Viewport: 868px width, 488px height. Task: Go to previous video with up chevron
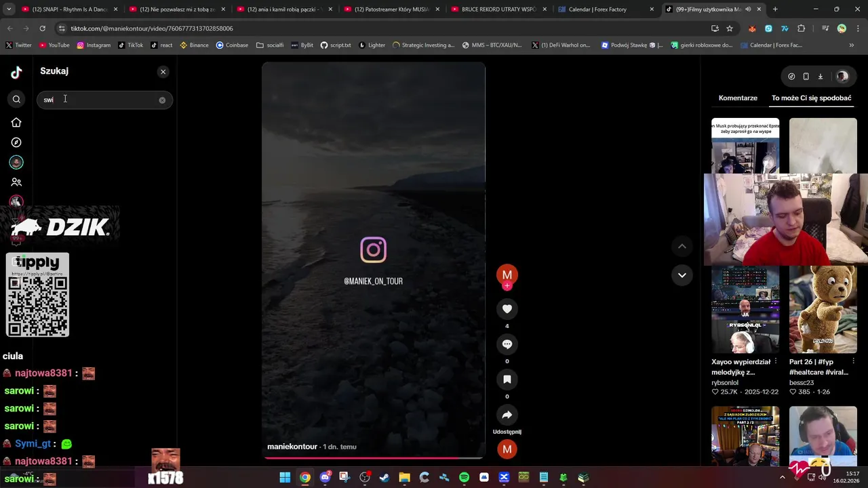coord(682,246)
